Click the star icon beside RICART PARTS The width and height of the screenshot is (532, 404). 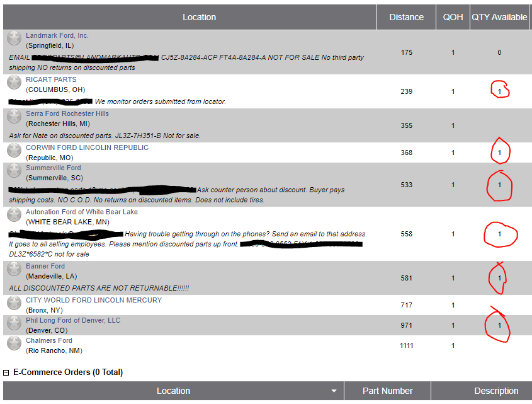pos(14,82)
